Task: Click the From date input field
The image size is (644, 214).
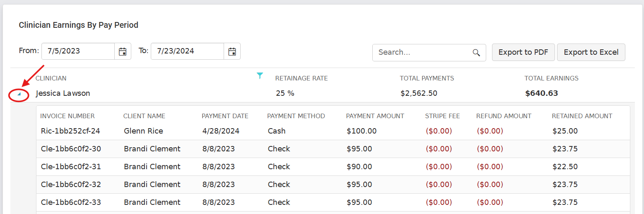Action: coord(78,51)
